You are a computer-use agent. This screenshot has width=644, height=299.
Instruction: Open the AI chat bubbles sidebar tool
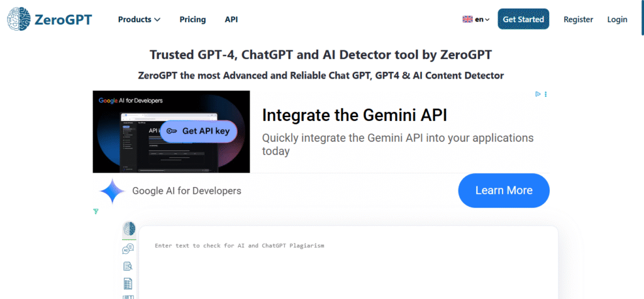coord(128,249)
